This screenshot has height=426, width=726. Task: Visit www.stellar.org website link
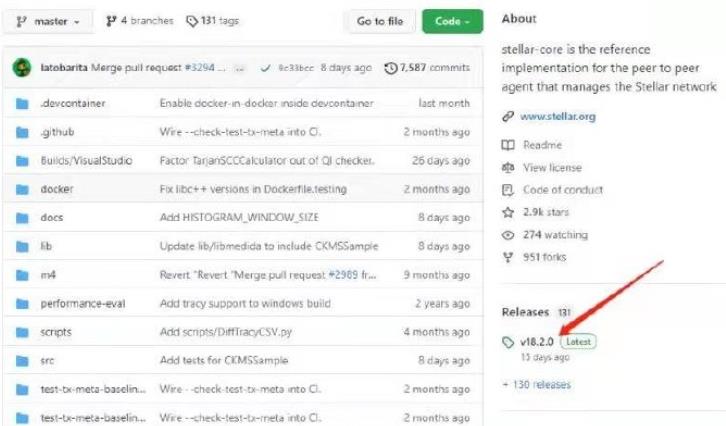(558, 116)
